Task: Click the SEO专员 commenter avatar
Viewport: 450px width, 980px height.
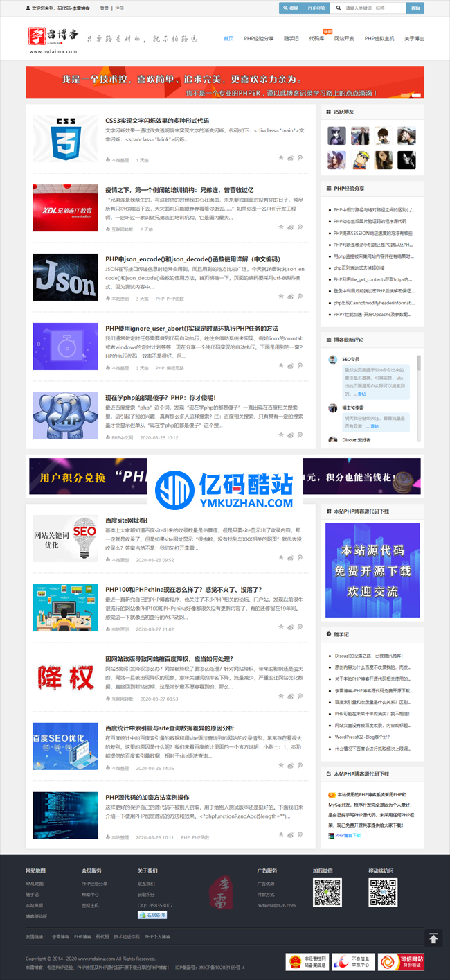Action: point(332,360)
